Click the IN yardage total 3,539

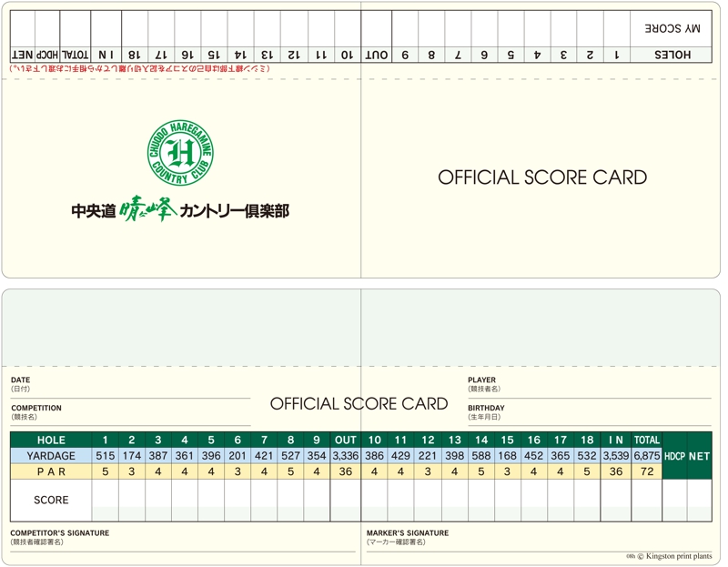click(616, 456)
